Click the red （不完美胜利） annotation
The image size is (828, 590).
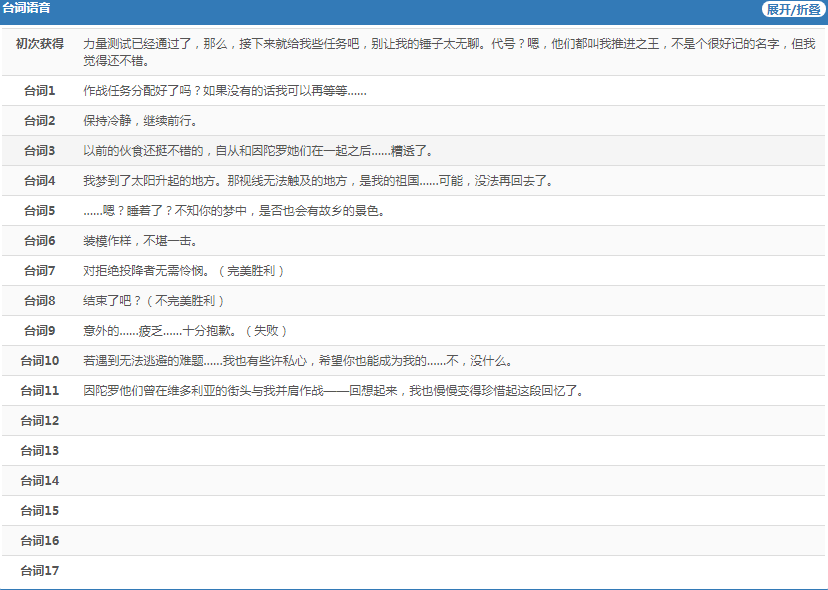click(187, 301)
